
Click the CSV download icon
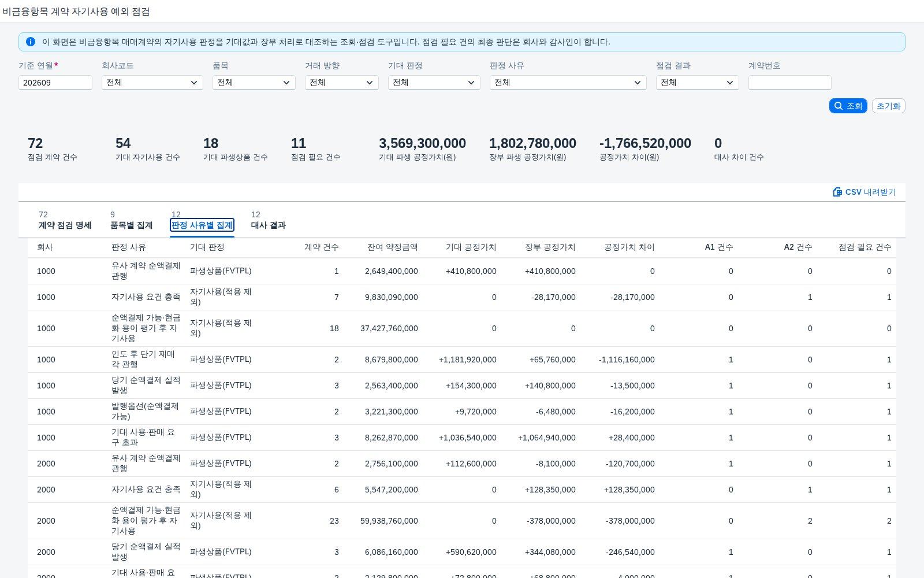837,192
